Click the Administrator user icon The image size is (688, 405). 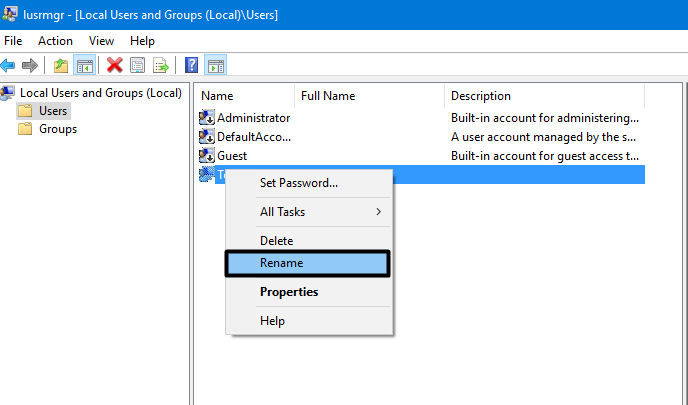coord(207,118)
